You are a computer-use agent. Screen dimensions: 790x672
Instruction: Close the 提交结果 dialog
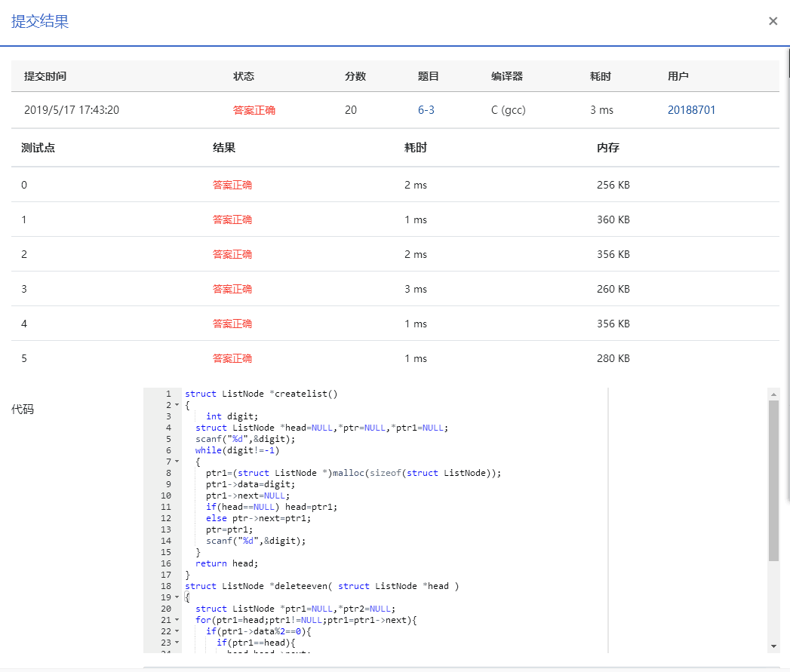pyautogui.click(x=773, y=21)
